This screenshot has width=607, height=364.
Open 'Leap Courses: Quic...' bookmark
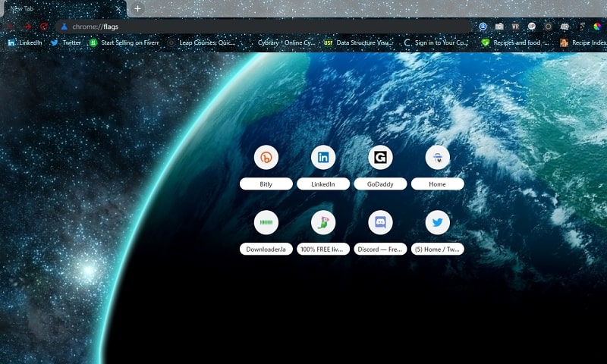point(207,42)
